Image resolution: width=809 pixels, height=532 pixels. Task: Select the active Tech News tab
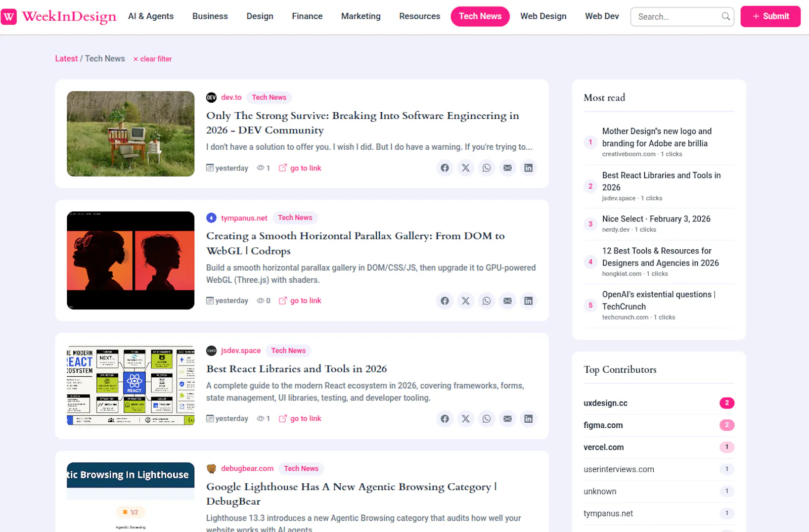[x=480, y=16]
